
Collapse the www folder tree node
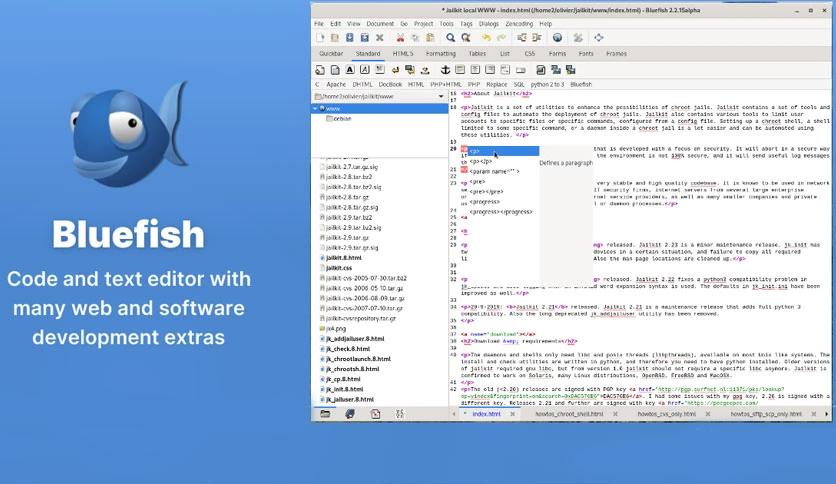click(x=316, y=109)
